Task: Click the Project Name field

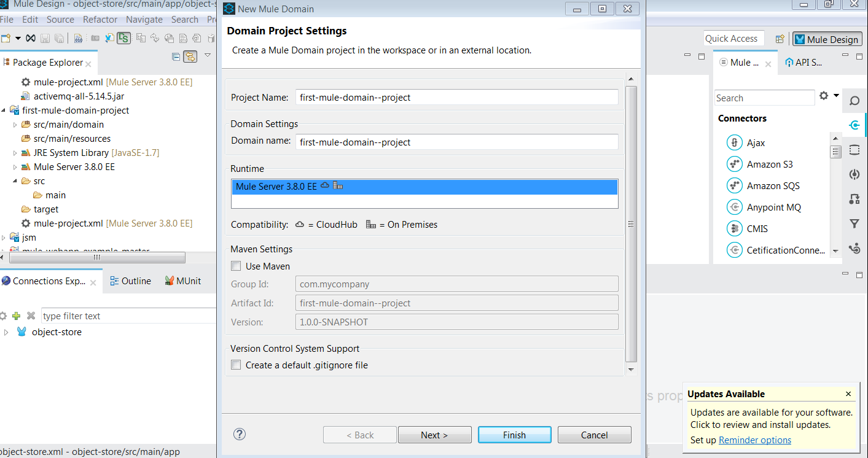Action: point(457,98)
